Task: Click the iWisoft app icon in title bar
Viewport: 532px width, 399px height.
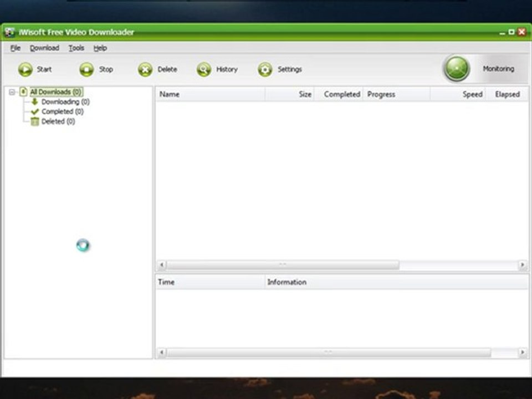Action: pos(9,32)
